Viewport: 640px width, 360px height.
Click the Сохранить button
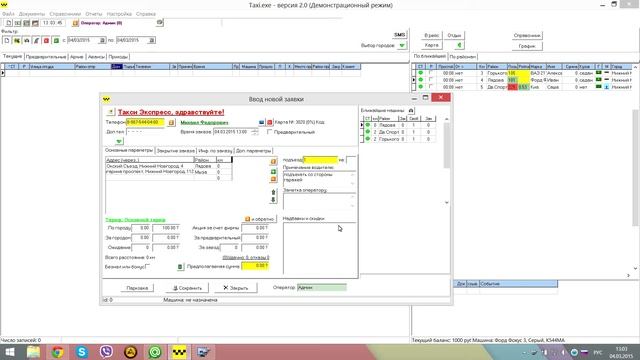(x=187, y=288)
